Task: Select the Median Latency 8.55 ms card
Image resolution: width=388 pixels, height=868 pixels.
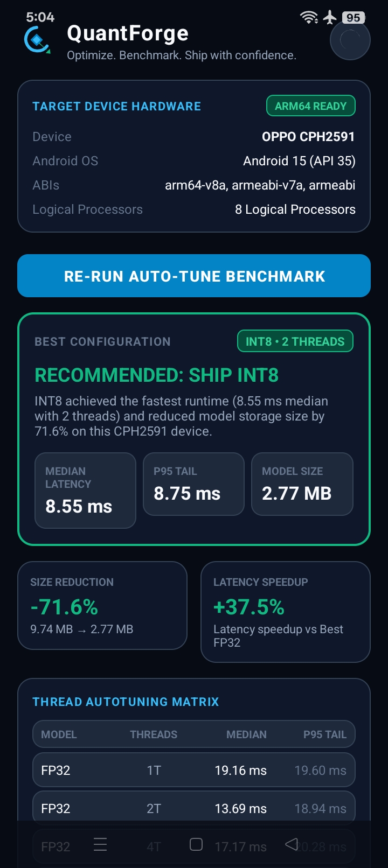Action: click(85, 491)
